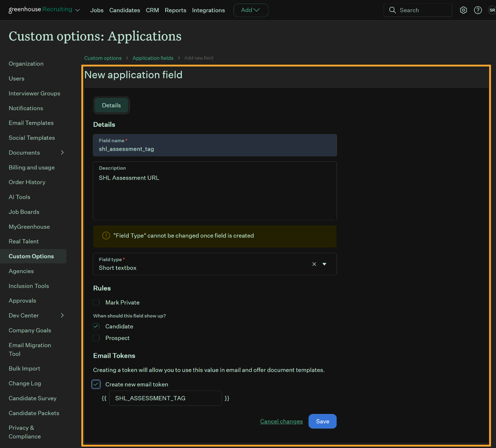This screenshot has height=448, width=496.
Task: Open AI Tools in the sidebar
Action: tap(20, 197)
